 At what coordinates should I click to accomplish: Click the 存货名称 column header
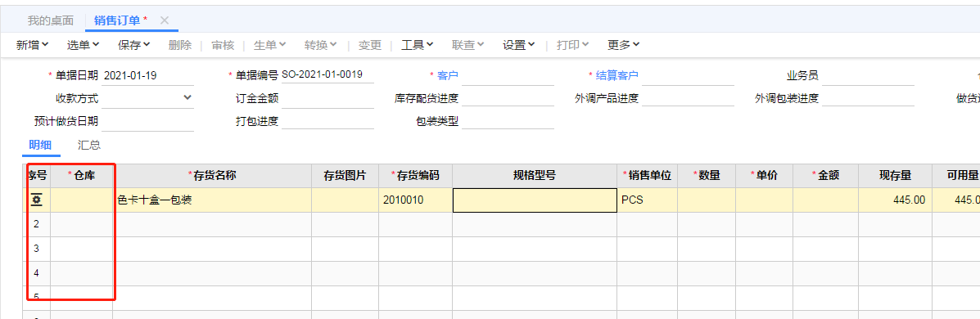pyautogui.click(x=212, y=176)
